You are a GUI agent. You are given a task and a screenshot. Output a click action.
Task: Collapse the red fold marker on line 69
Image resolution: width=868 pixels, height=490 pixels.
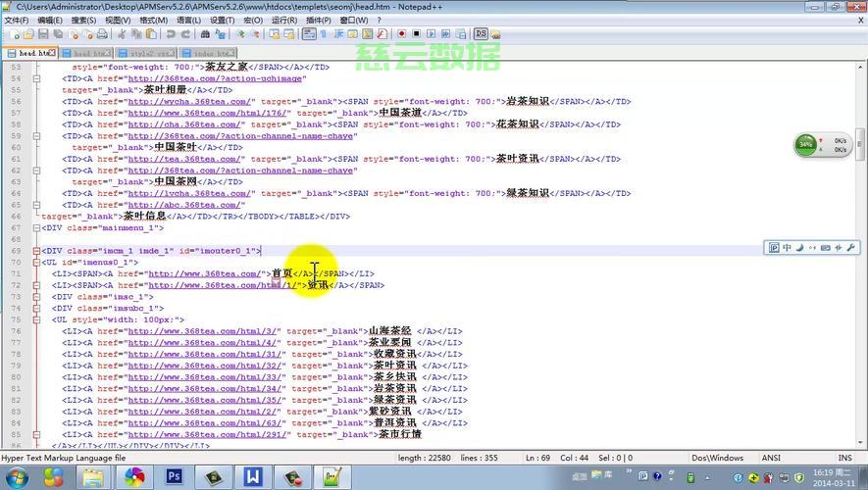[36, 251]
